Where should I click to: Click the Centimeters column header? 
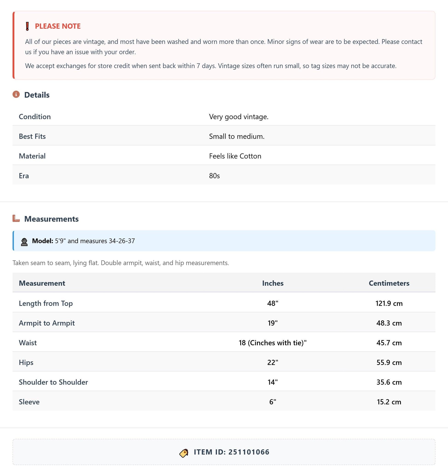[x=389, y=283]
